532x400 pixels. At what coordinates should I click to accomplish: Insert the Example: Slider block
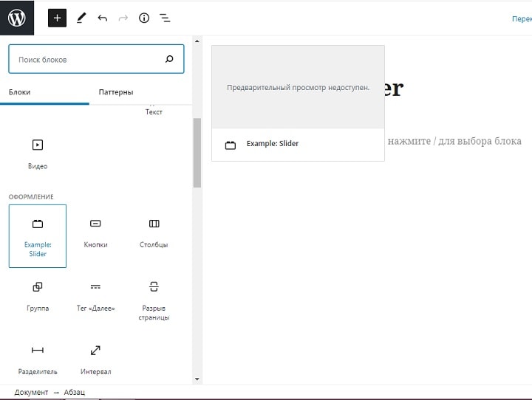[38, 236]
